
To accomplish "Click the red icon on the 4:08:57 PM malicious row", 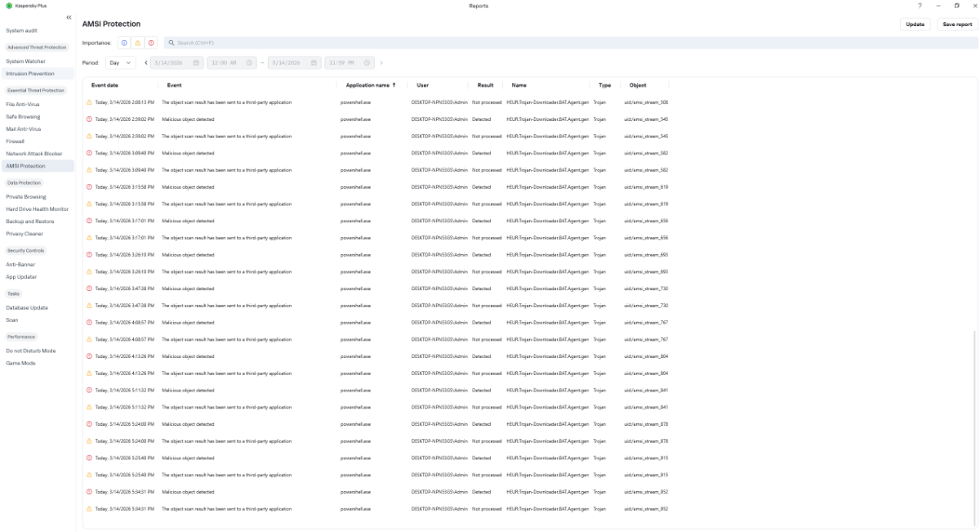I will (x=90, y=323).
